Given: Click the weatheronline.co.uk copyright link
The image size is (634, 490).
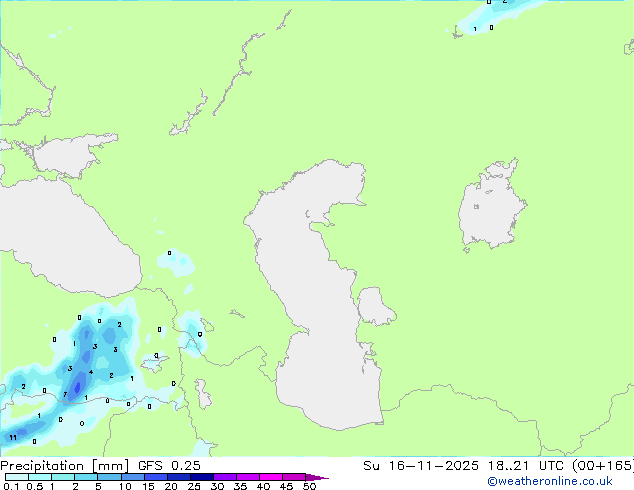Looking at the screenshot, I should click(x=550, y=481).
